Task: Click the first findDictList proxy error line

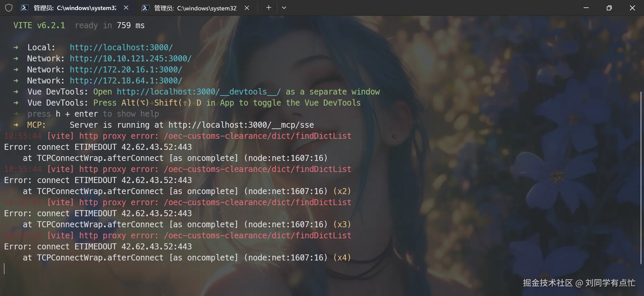Action: coord(178,136)
